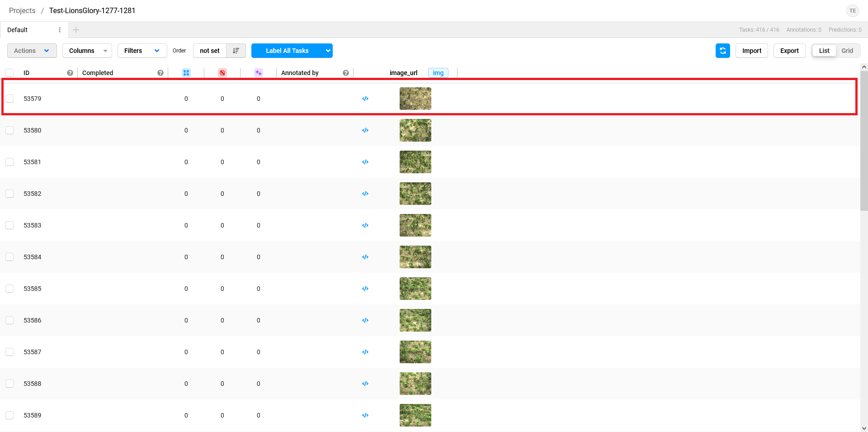The image size is (868, 432).
Task: Check the box for task 53580
Action: [9, 130]
